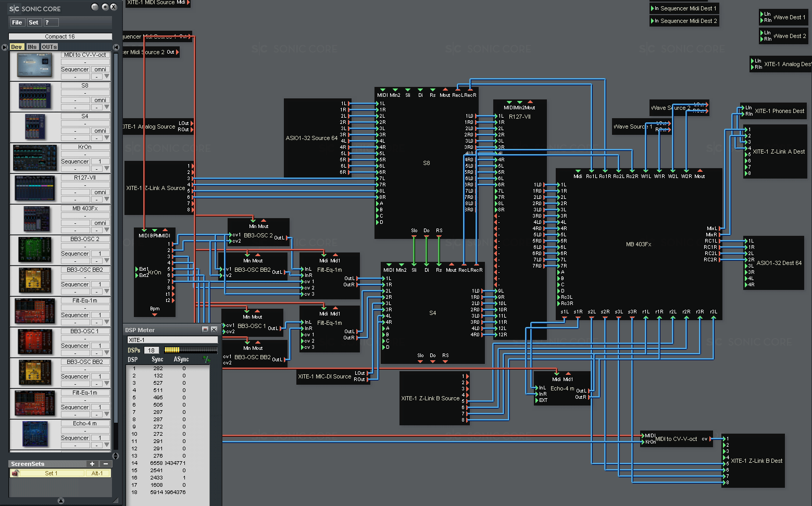Select the Set 1 screenset entry
The image size is (812, 506).
coord(51,473)
